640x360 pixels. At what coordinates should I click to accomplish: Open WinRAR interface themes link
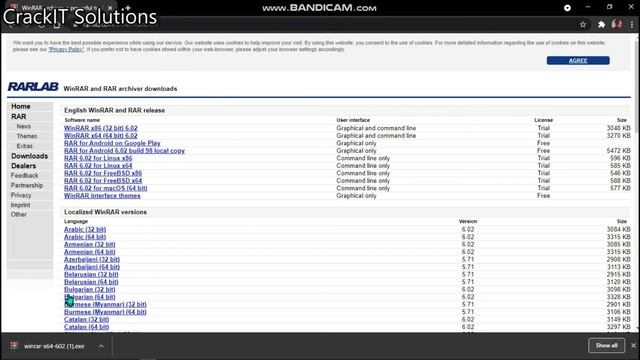pos(102,196)
